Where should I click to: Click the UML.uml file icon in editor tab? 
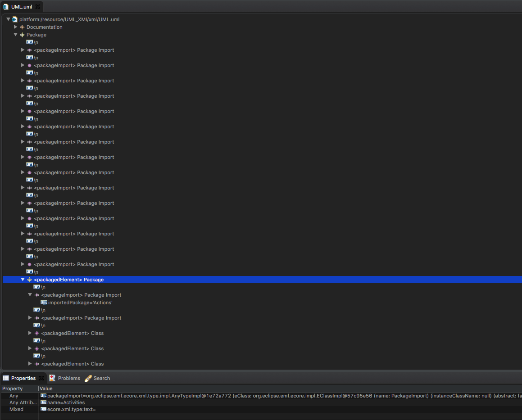tap(6, 7)
